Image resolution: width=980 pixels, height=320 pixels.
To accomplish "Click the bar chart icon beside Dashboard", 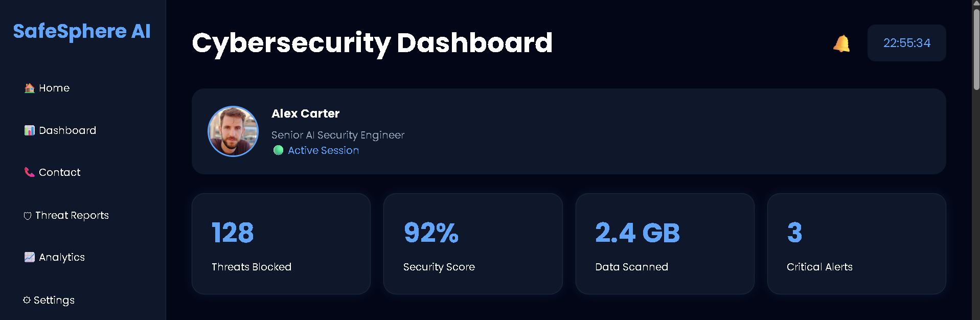I will pos(30,130).
